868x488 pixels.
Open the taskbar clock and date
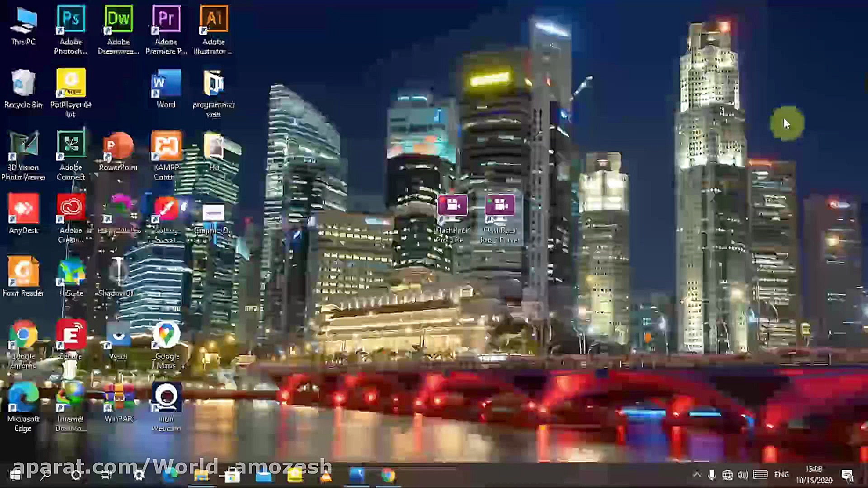point(814,474)
